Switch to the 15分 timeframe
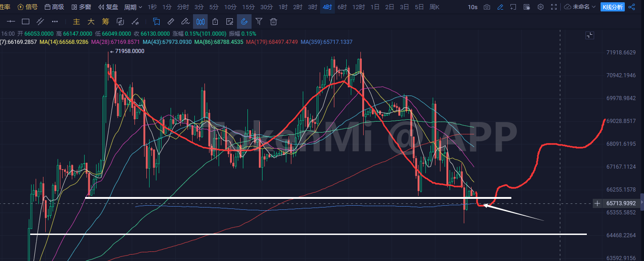This screenshot has width=644, height=261. pos(248,7)
